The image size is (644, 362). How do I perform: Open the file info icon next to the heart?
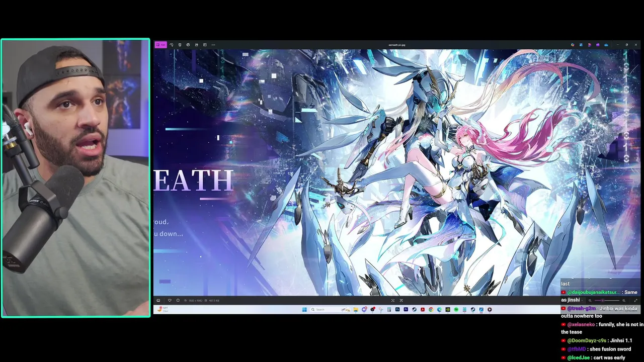(178, 301)
